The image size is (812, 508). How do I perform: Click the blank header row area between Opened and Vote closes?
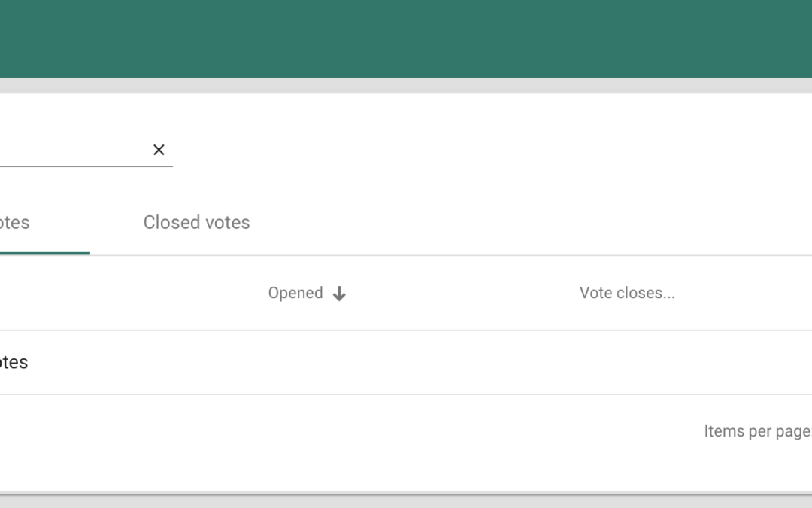462,293
